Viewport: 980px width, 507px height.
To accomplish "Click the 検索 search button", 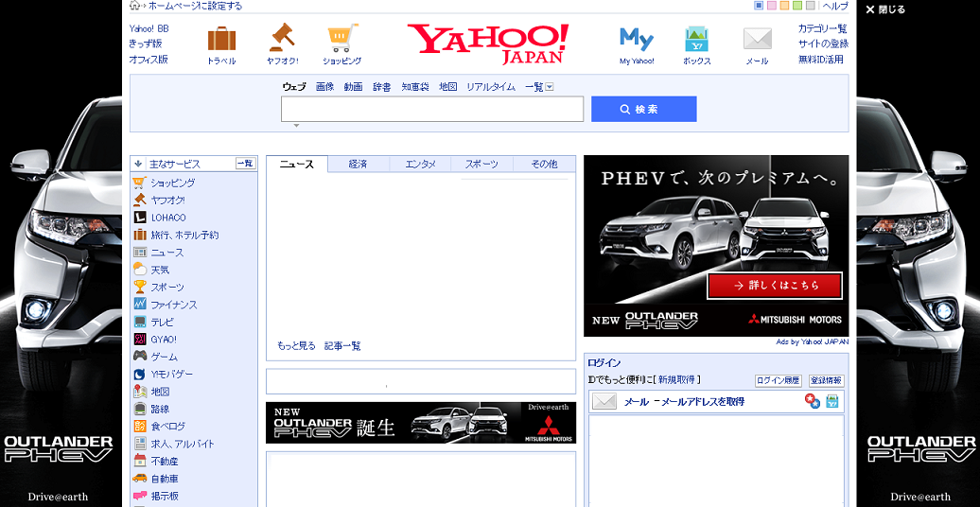I will click(644, 110).
